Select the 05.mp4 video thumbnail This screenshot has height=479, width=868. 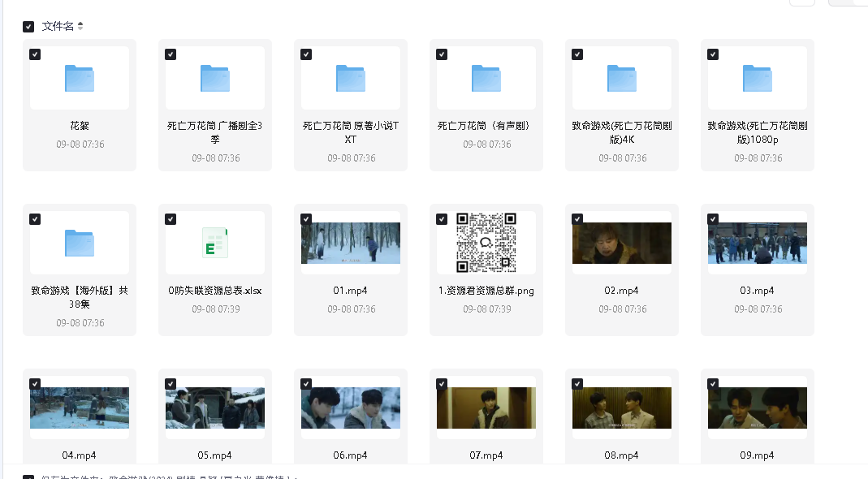[x=215, y=408]
